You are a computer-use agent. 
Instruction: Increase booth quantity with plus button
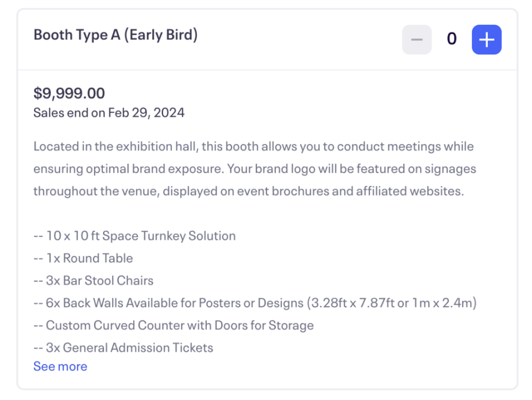[x=487, y=39]
